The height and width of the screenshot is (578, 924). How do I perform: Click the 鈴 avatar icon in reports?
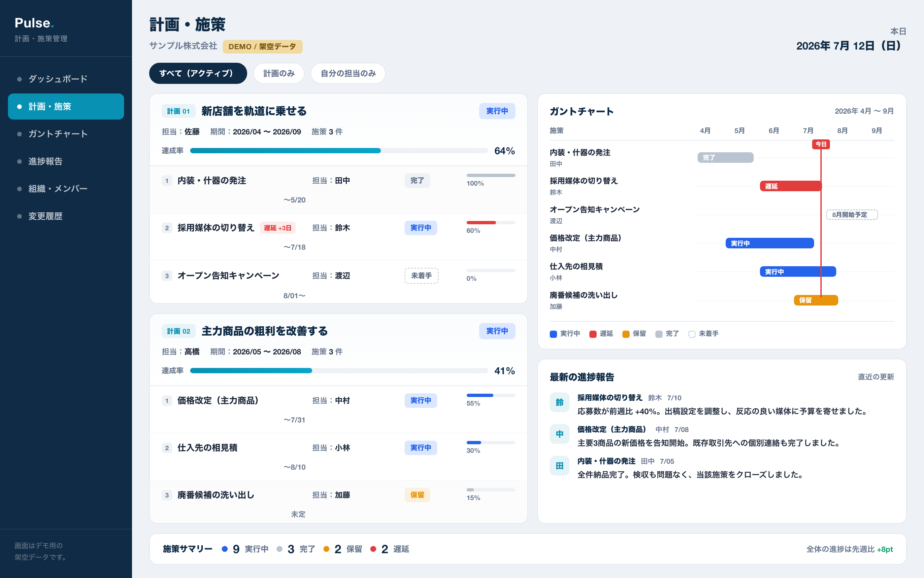point(559,402)
